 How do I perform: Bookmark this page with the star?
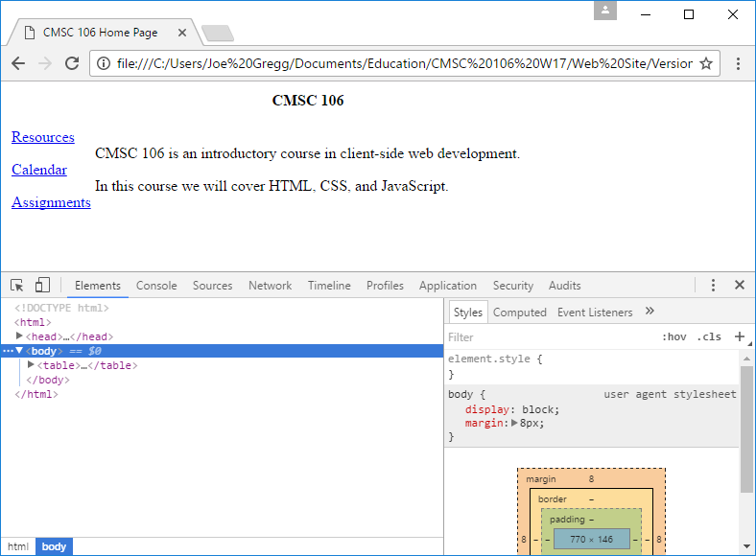[706, 63]
